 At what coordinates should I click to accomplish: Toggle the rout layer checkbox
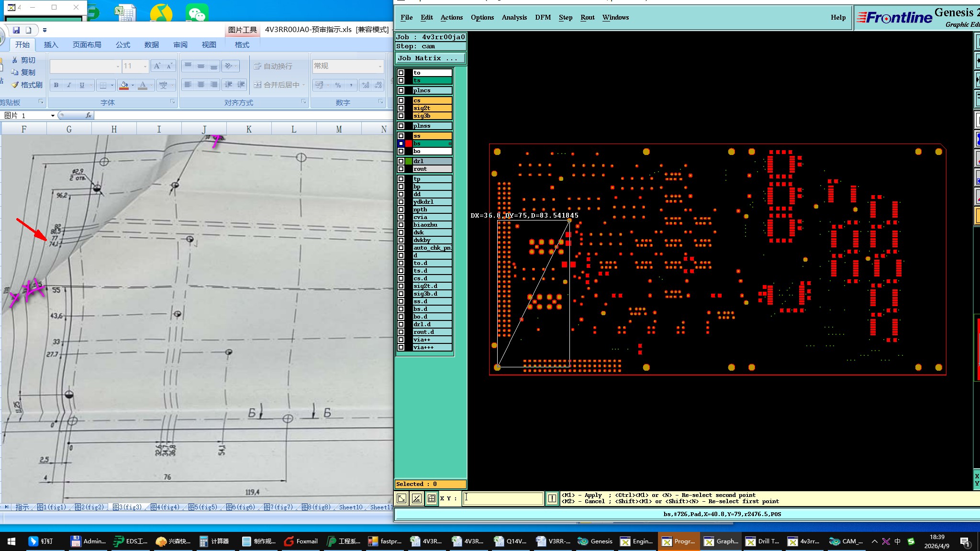point(401,169)
